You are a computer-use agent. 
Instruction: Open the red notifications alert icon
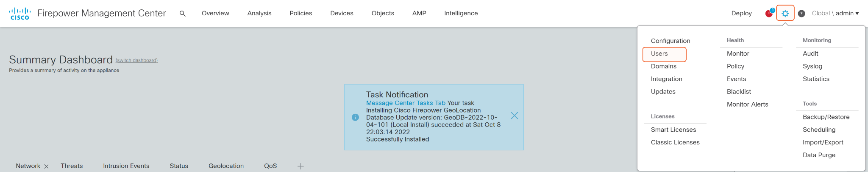click(769, 14)
